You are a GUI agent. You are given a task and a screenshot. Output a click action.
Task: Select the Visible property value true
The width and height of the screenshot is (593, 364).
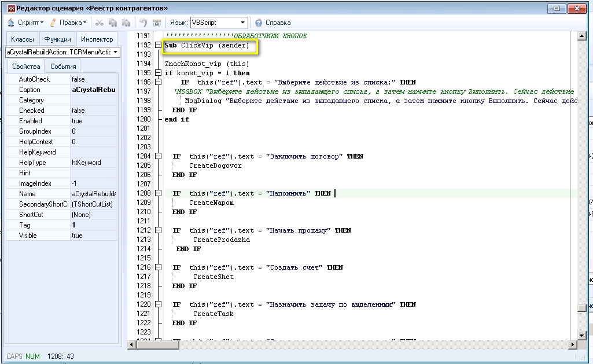point(93,236)
